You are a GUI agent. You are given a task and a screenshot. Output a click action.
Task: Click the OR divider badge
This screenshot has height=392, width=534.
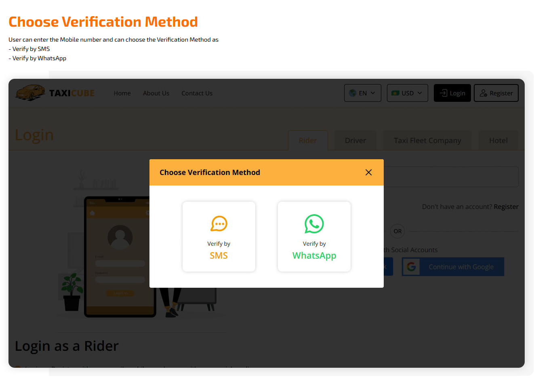[397, 231]
